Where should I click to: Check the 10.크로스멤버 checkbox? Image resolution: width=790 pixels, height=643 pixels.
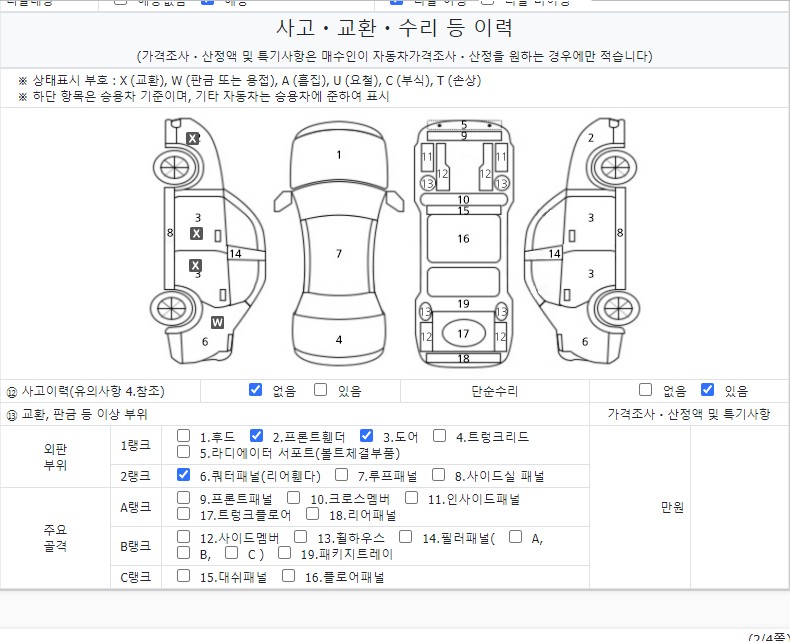pyautogui.click(x=294, y=498)
